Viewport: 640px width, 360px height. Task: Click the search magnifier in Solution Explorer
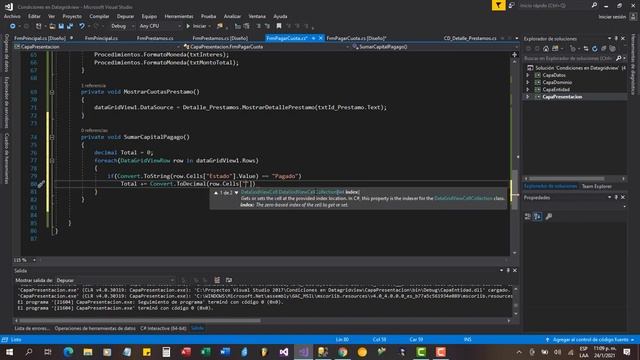point(618,58)
